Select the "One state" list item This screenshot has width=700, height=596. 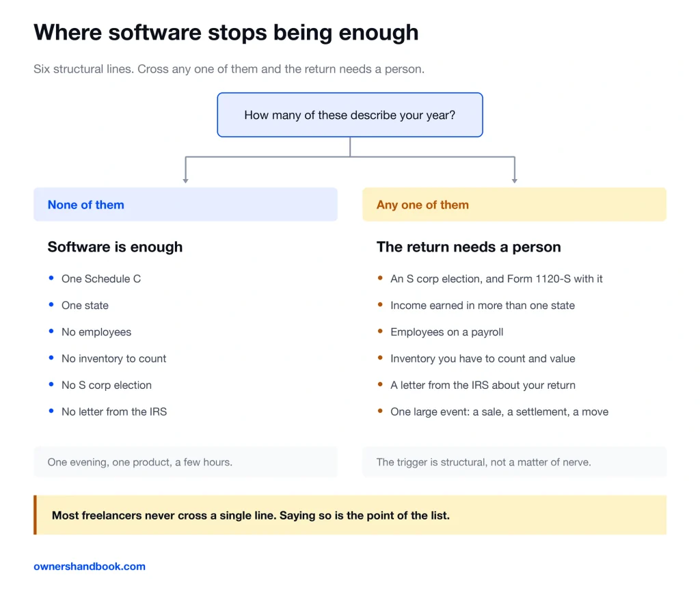(85, 306)
